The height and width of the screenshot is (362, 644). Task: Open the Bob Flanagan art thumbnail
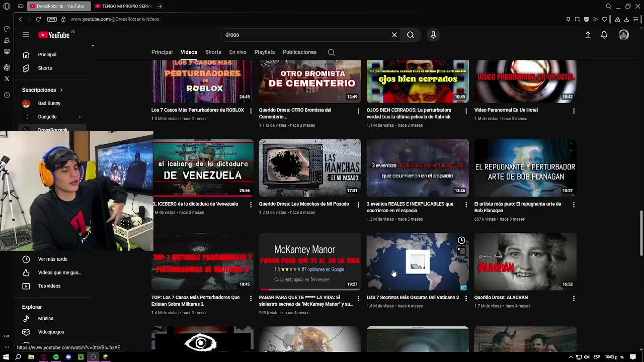[x=525, y=168]
